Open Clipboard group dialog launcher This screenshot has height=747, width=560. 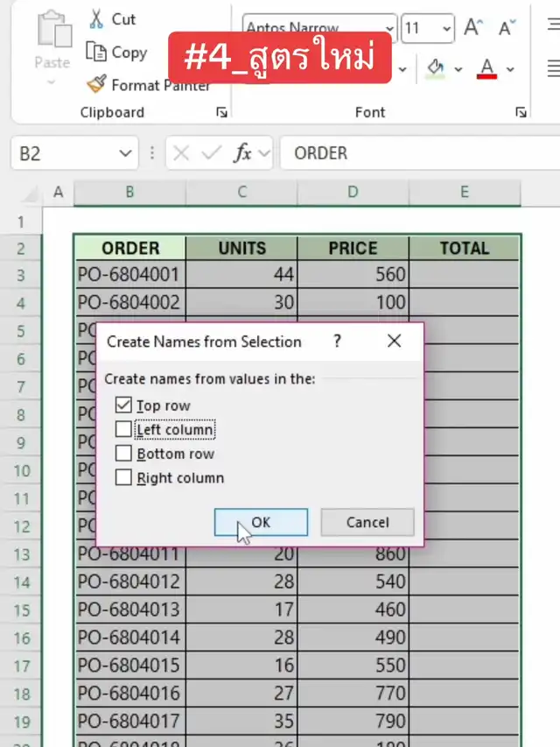pos(221,112)
